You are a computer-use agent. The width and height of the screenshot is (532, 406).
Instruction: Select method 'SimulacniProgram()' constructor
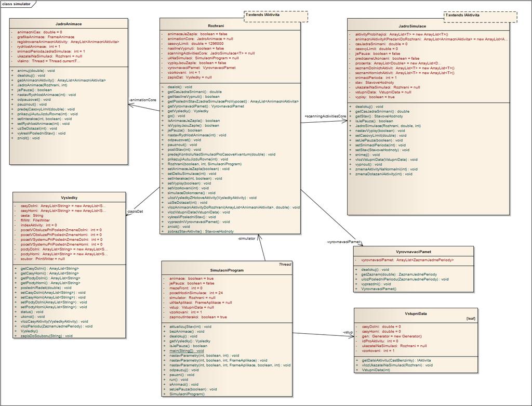pyautogui.click(x=187, y=395)
